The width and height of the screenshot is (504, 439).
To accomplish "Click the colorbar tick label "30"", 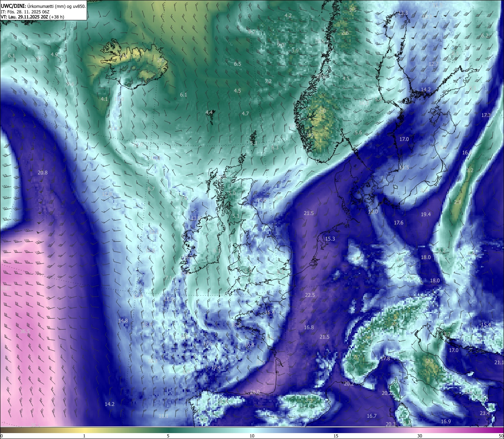I will tap(420, 436).
